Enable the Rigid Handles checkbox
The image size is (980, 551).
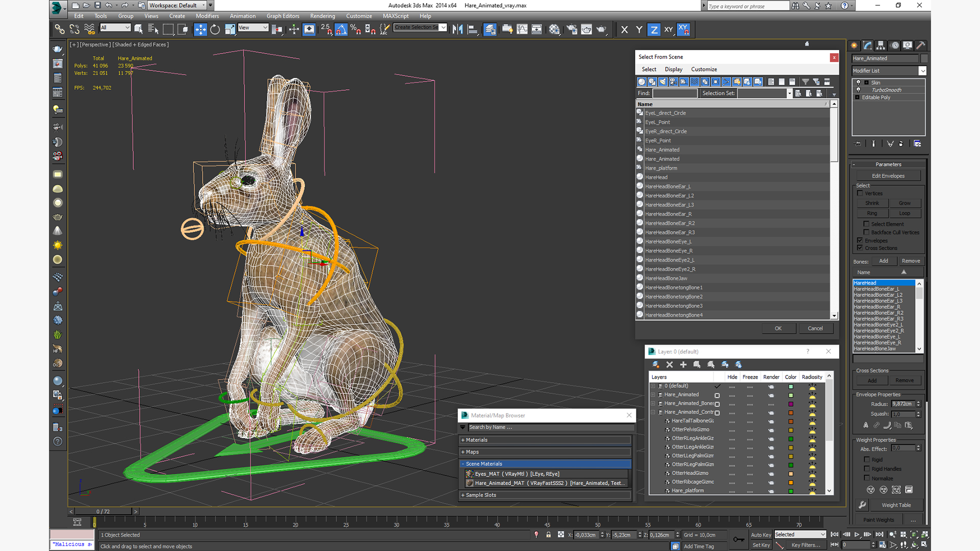[867, 469]
